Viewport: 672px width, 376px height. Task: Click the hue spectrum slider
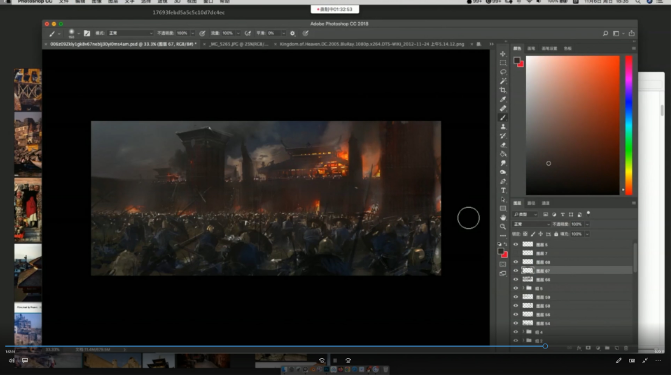click(x=629, y=125)
